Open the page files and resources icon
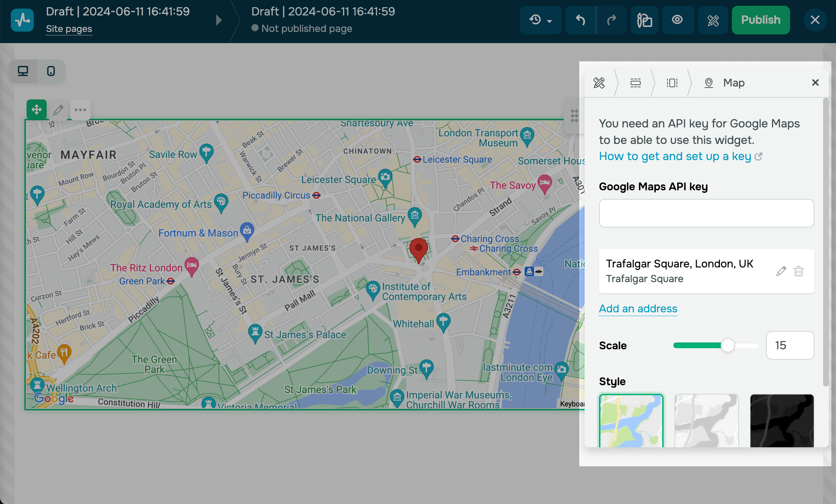This screenshot has width=836, height=504. [x=645, y=20]
